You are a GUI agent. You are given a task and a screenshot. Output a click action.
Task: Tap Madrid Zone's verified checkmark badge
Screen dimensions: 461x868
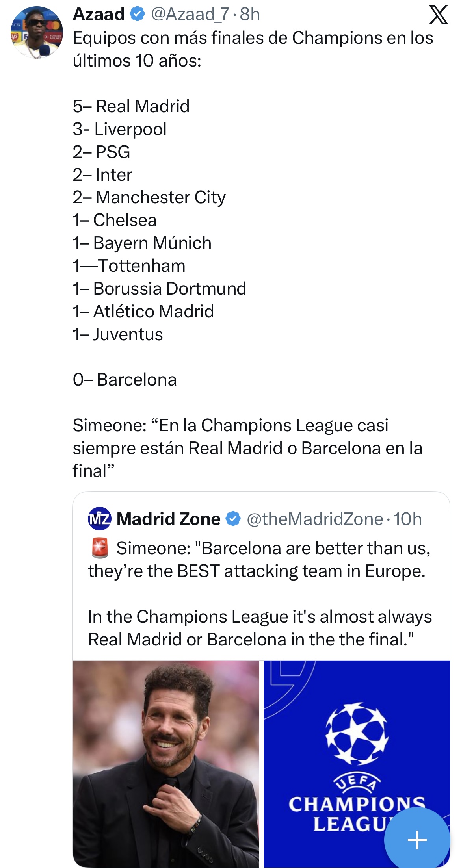(x=233, y=519)
